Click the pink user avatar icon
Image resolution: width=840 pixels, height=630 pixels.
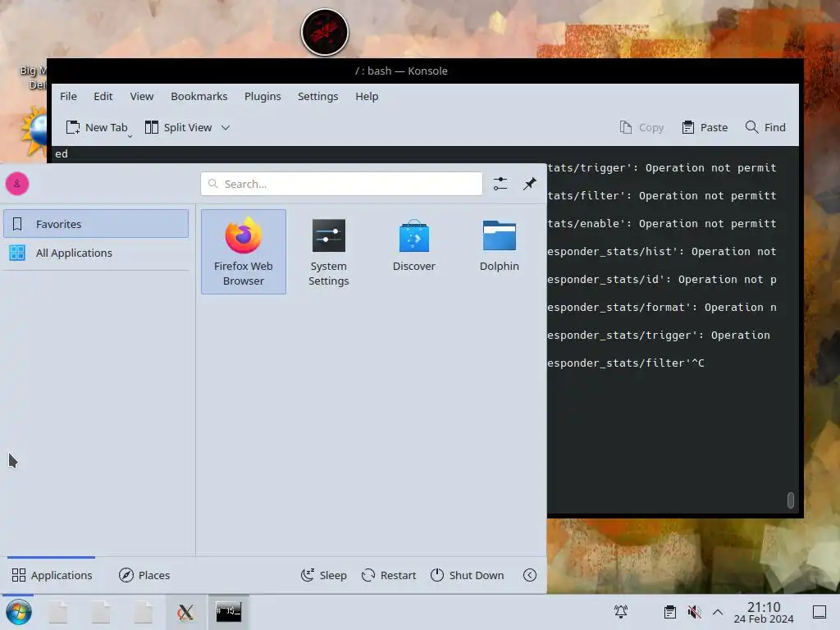[17, 184]
